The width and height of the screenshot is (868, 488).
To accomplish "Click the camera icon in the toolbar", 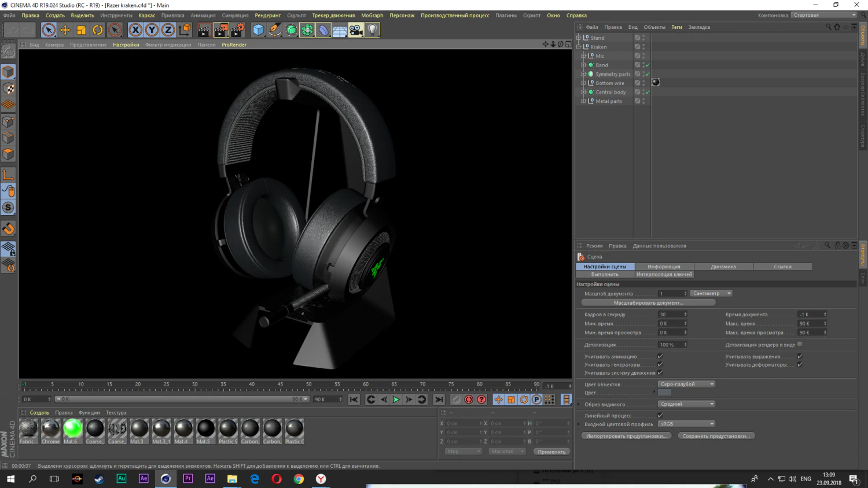I will (356, 29).
